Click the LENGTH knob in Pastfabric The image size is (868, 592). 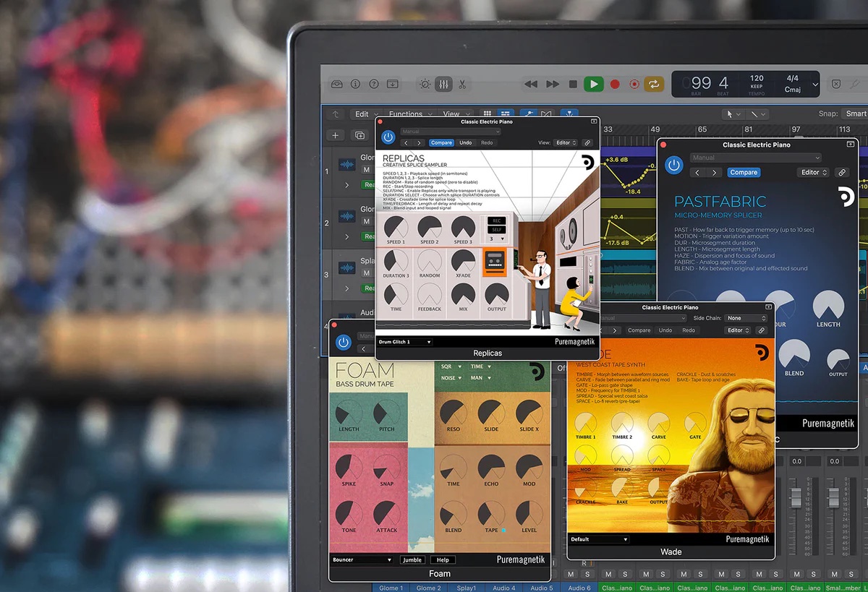pyautogui.click(x=828, y=305)
